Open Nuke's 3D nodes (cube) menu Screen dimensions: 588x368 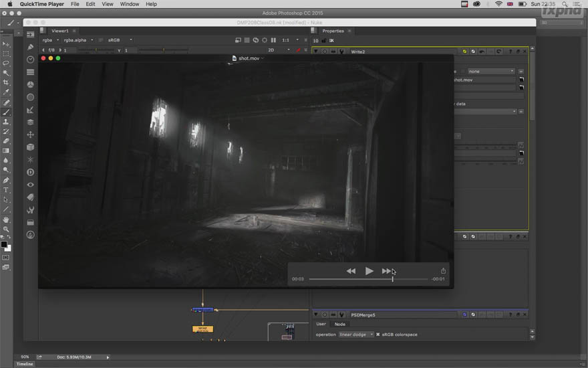pos(30,147)
